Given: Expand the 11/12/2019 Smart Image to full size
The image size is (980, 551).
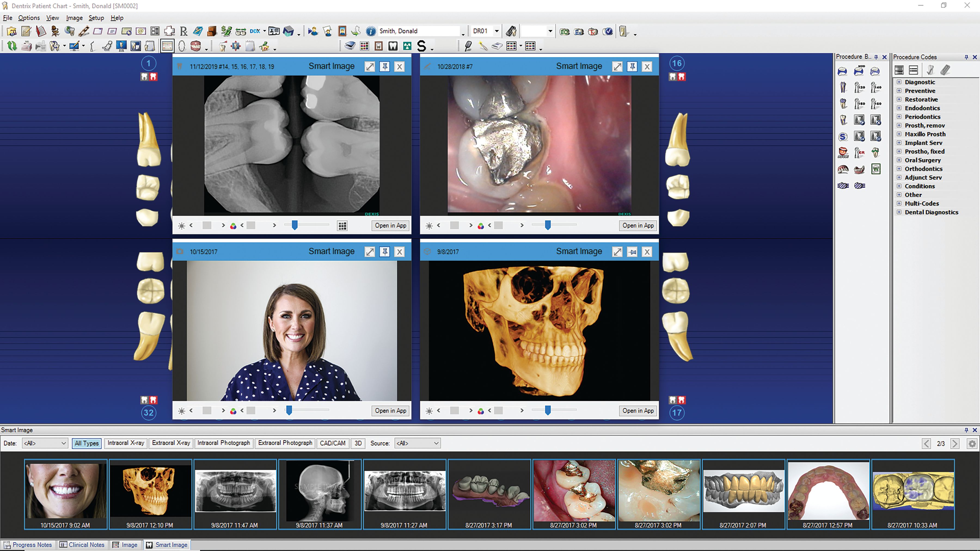Looking at the screenshot, I should (x=369, y=67).
